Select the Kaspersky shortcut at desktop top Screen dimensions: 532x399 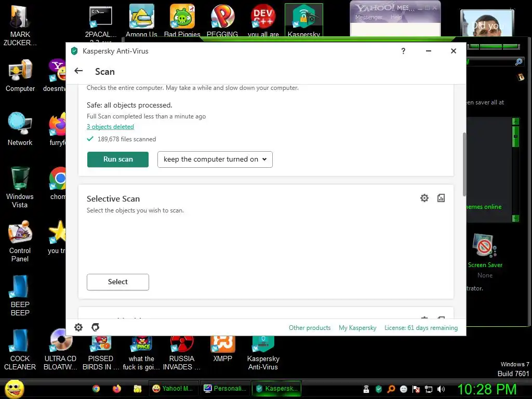[303, 20]
